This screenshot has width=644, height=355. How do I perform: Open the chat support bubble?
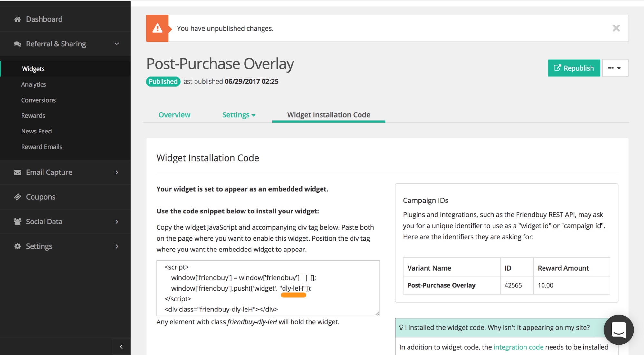[x=618, y=330]
